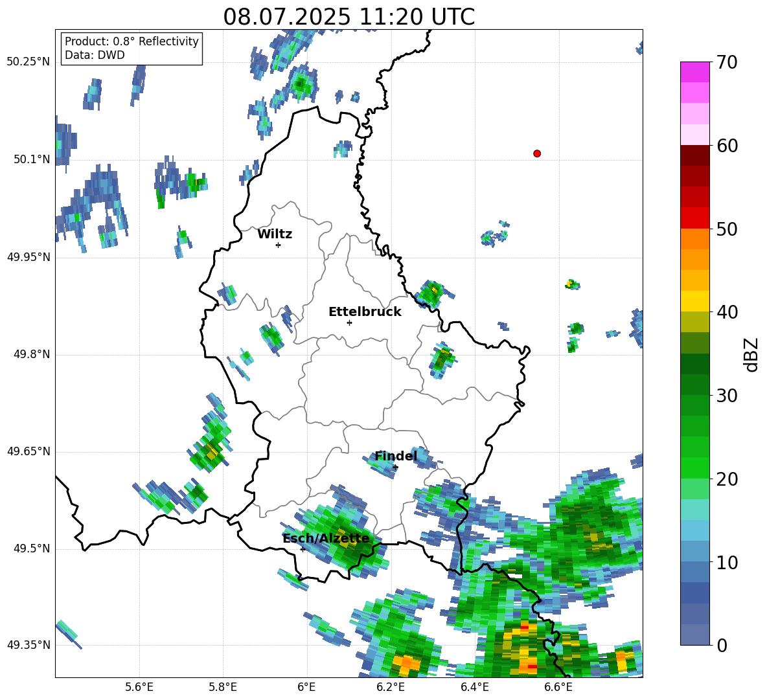Screen dimensions: 767x700
Task: Click the colorbar tick label 10
Action: 727,563
